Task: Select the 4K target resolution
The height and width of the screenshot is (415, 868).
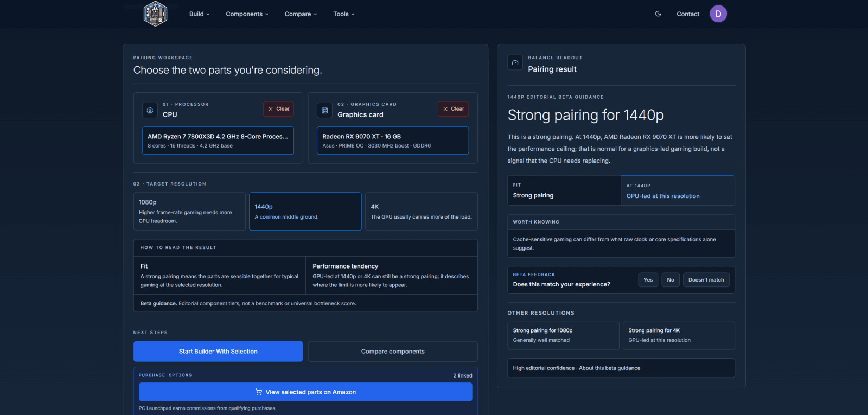Action: click(x=422, y=211)
